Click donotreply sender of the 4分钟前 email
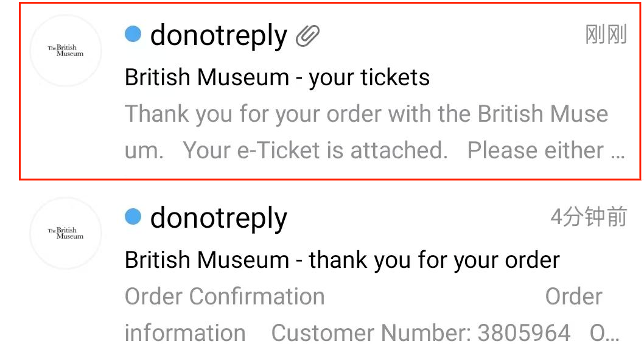Viewport: 644px width, 344px height. pos(219,218)
